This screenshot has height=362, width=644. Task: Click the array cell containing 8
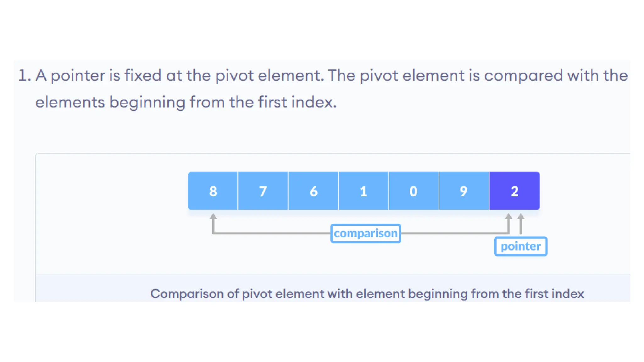(213, 191)
